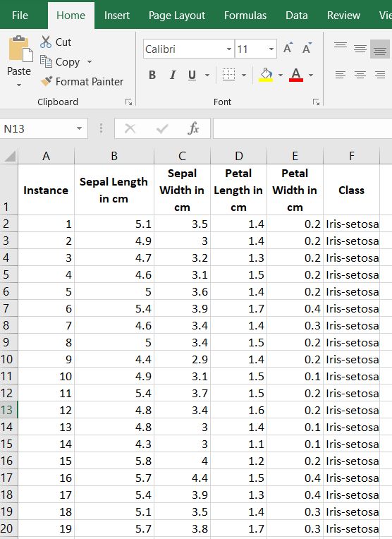Image resolution: width=392 pixels, height=539 pixels.
Task: Switch to the Home tab
Action: pyautogui.click(x=71, y=16)
